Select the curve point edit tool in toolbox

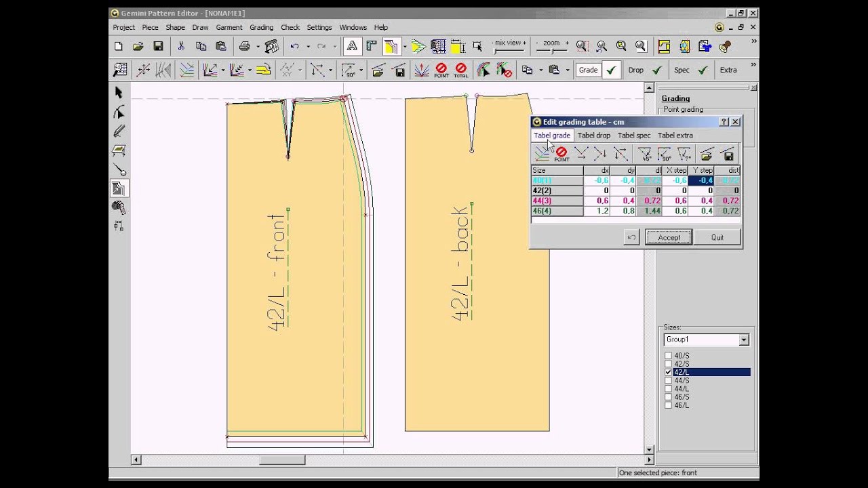[x=119, y=112]
